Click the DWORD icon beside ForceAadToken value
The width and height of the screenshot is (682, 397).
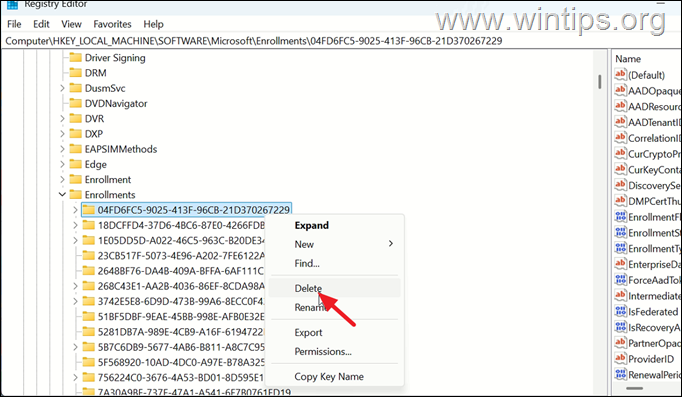tap(621, 280)
